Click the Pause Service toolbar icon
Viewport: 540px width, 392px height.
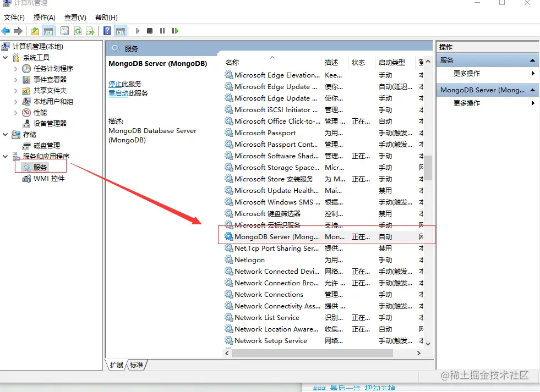point(162,31)
